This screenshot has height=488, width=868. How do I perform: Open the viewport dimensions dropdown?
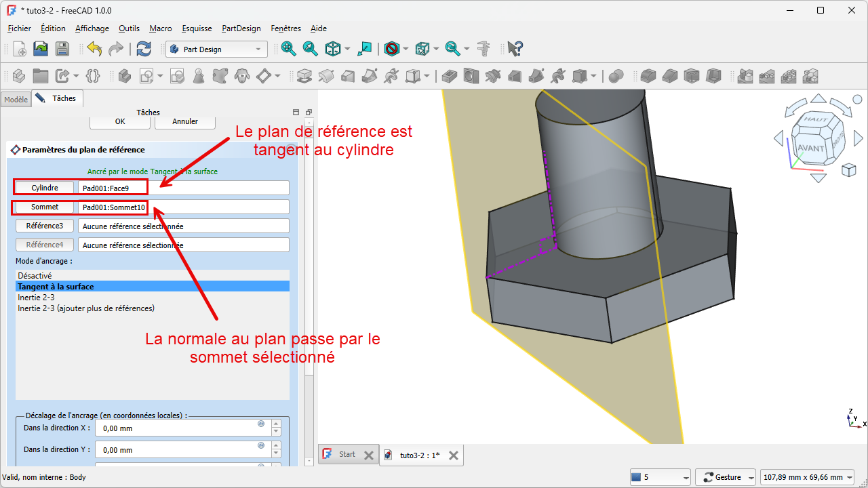coord(807,477)
